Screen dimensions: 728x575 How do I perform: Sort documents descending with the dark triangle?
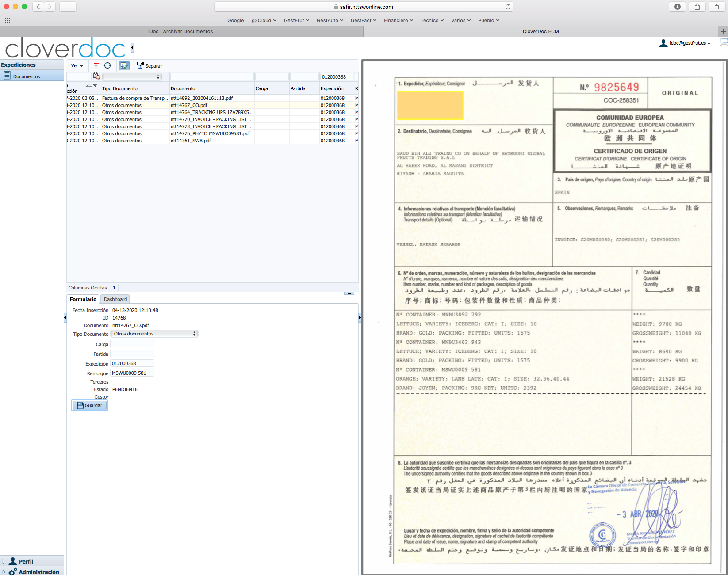click(x=95, y=85)
